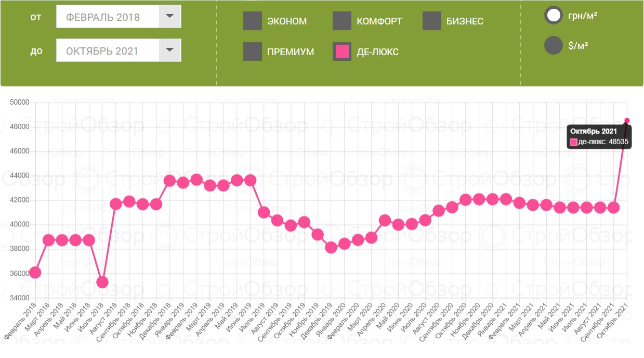Screen dimensions: 644x358
Task: Enable the Эконом class checkbox
Action: click(x=253, y=21)
